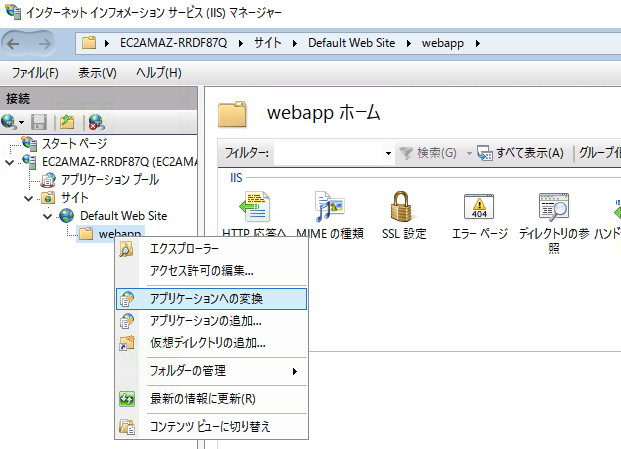Click サイト in the address breadcrumb
The width and height of the screenshot is (621, 449).
267,43
